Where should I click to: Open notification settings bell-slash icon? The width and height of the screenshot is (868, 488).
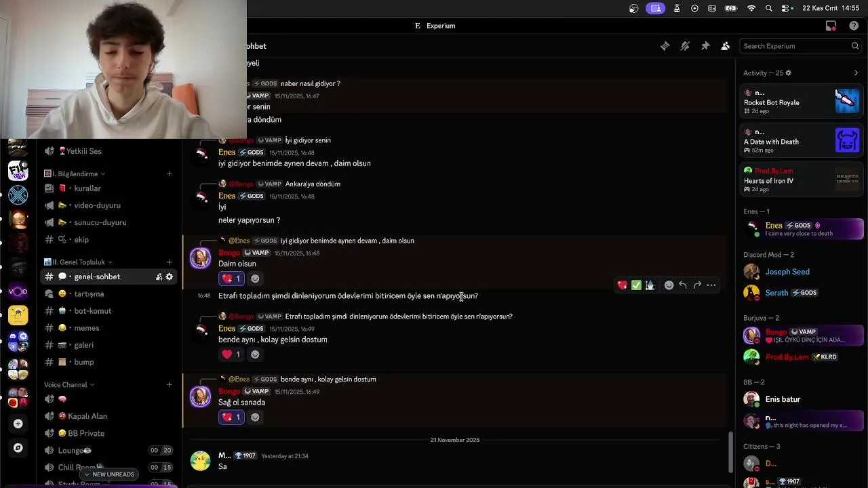point(685,46)
